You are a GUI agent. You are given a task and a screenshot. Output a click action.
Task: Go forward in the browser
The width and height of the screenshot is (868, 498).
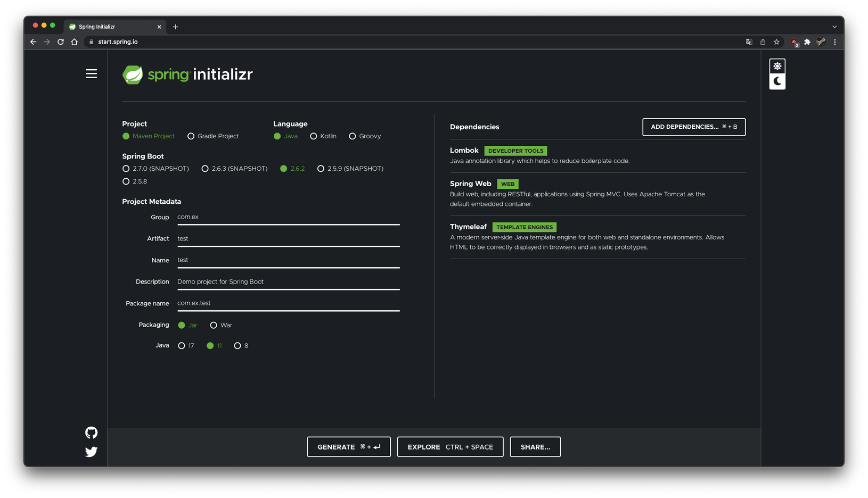coord(47,42)
